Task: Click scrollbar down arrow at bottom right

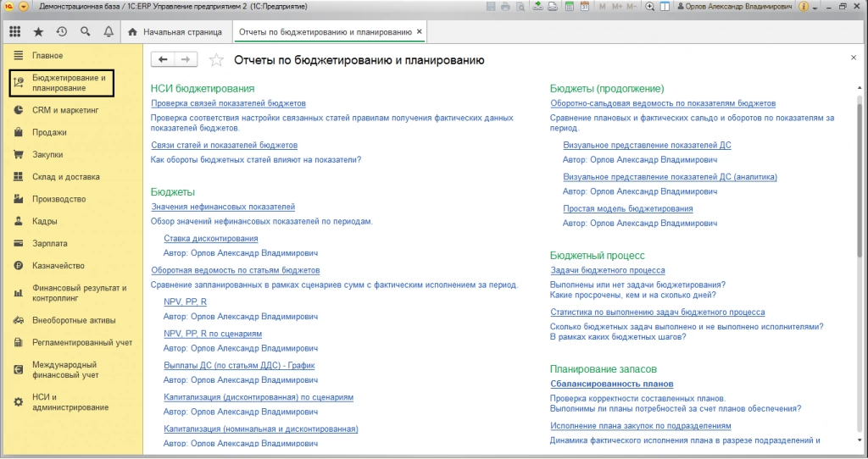Action: click(860, 440)
